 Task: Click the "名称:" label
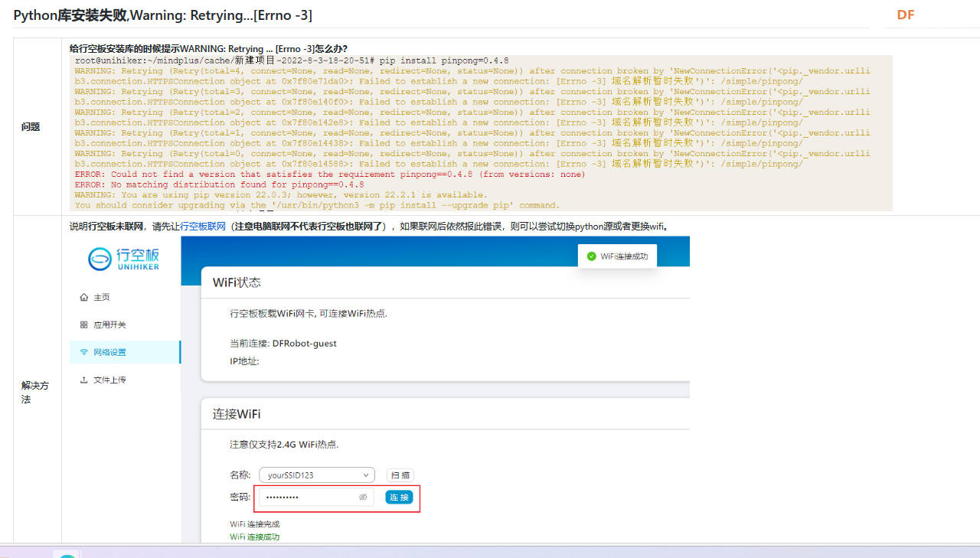[240, 475]
